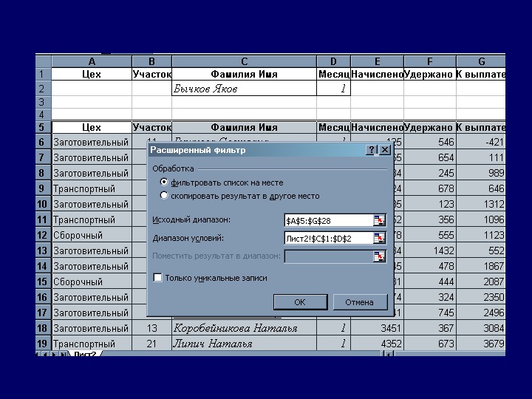The width and height of the screenshot is (532, 399).
Task: Click first-sheet tab scroll arrow
Action: tap(38, 354)
